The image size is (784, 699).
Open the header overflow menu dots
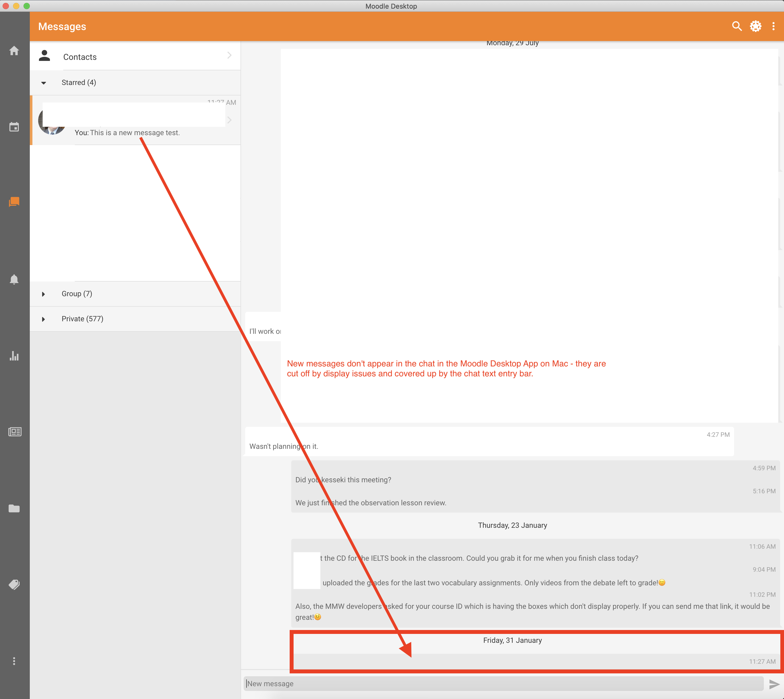[x=774, y=26]
